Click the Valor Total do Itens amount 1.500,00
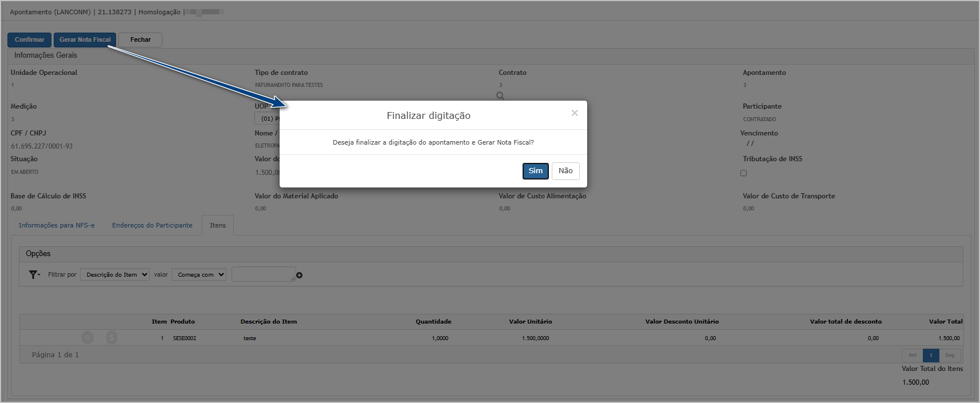Viewport: 980px width, 403px height. click(915, 382)
